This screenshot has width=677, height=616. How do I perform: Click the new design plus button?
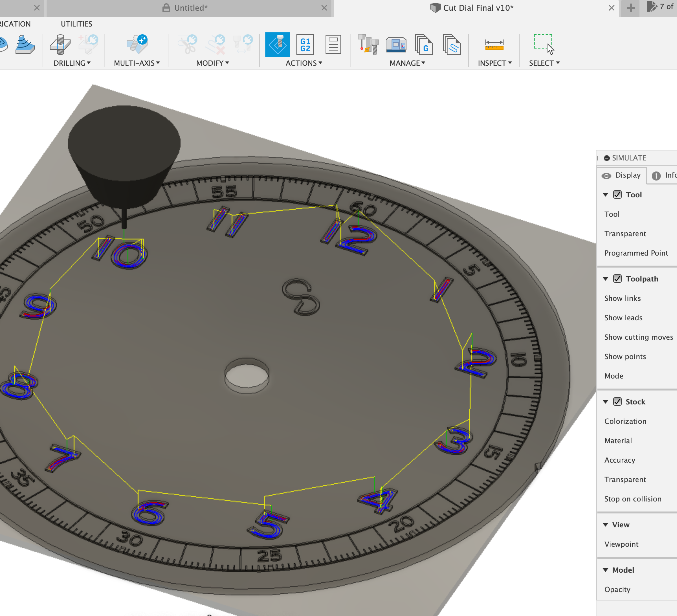pos(630,8)
